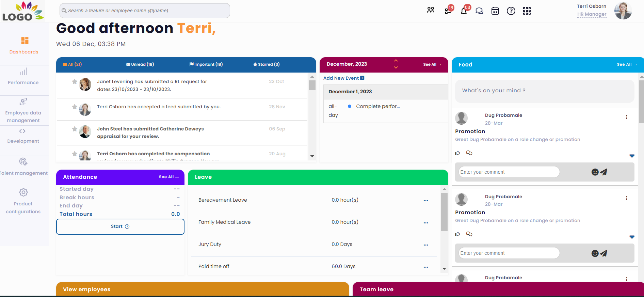
Task: Click John Steel's avatar in notifications
Action: [x=85, y=131]
